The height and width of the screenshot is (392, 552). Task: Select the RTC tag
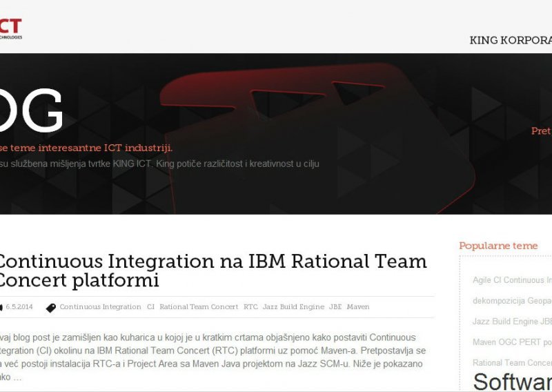(x=250, y=306)
